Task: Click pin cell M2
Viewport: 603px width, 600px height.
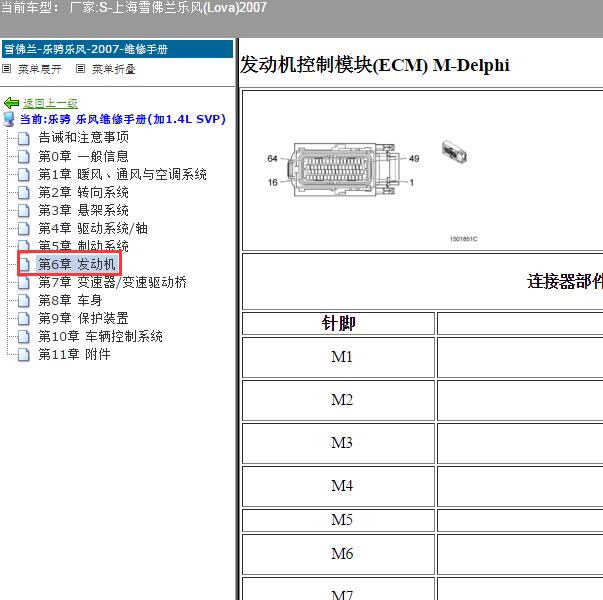Action: 338,400
